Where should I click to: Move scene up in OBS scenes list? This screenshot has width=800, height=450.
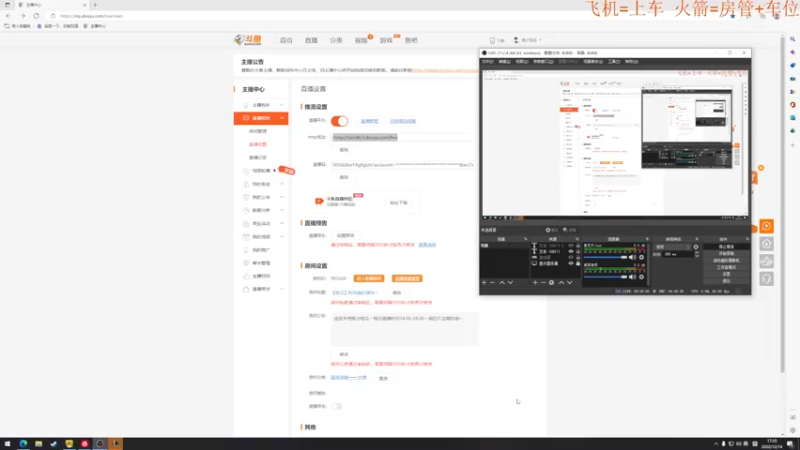[502, 282]
